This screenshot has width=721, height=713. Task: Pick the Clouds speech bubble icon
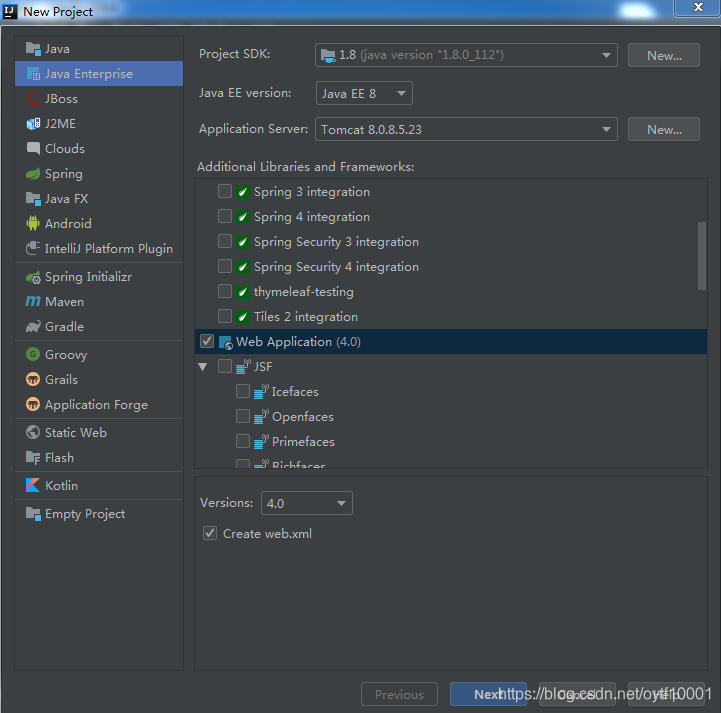pyautogui.click(x=33, y=148)
